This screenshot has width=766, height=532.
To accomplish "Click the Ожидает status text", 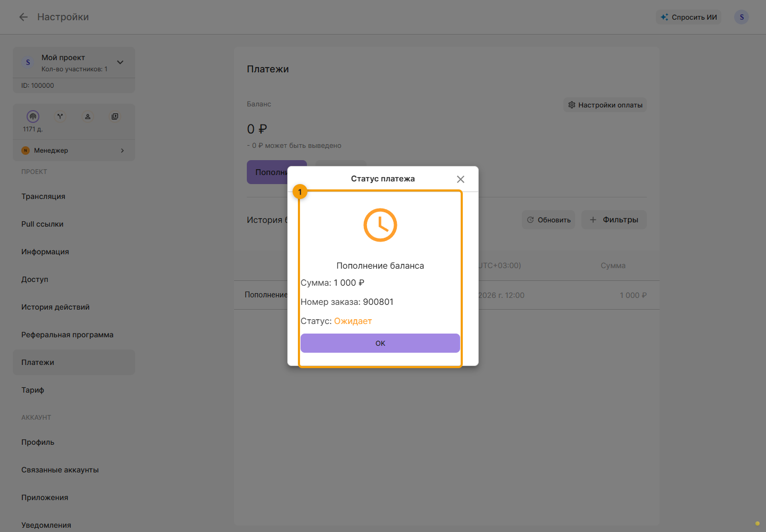I will pos(353,321).
